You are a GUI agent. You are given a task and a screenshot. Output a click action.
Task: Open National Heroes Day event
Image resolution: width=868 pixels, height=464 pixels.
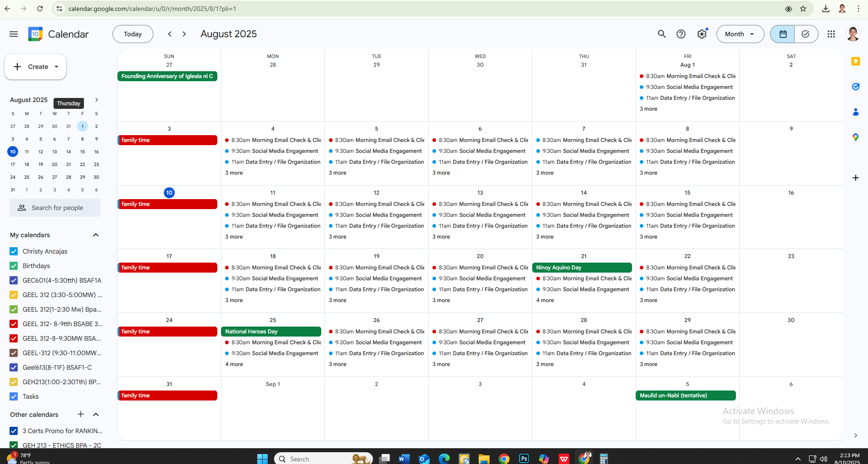[271, 332]
